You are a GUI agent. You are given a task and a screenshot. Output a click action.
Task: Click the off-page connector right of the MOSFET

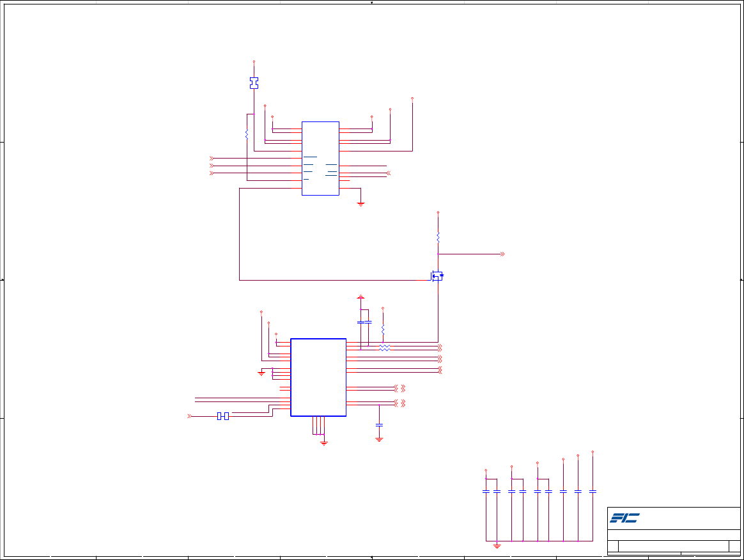pos(502,254)
